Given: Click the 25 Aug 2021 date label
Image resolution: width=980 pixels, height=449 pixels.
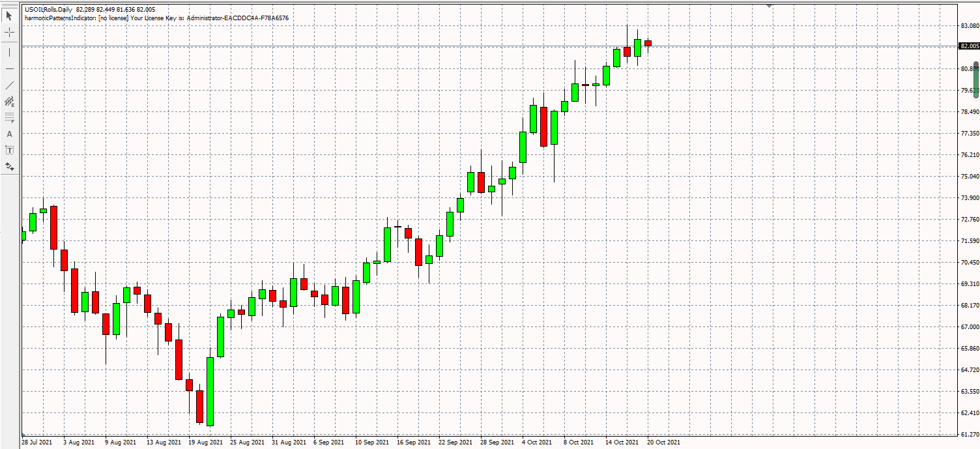Looking at the screenshot, I should pyautogui.click(x=248, y=442).
